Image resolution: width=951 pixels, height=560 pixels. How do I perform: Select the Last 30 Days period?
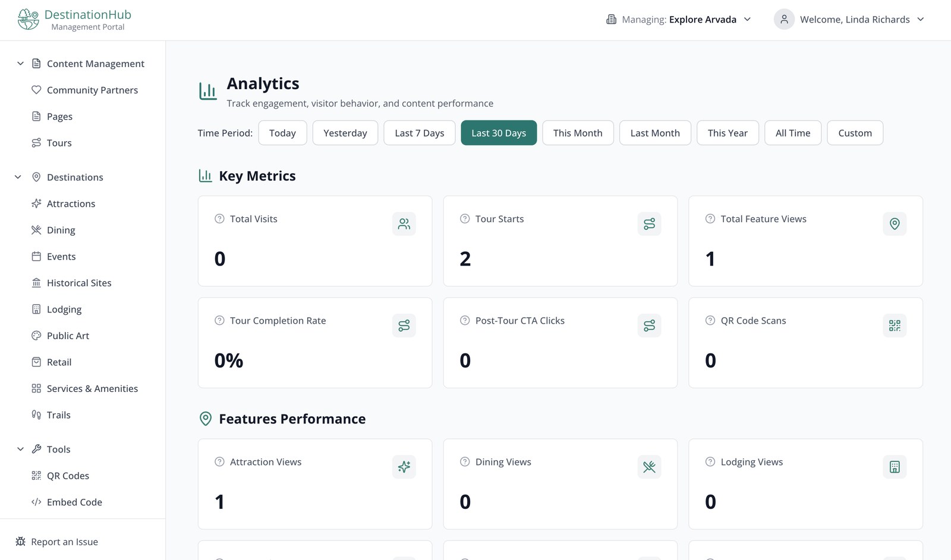tap(499, 133)
